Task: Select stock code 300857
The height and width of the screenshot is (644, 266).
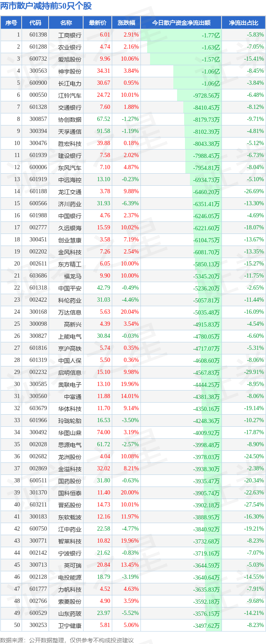Action: coord(38,119)
